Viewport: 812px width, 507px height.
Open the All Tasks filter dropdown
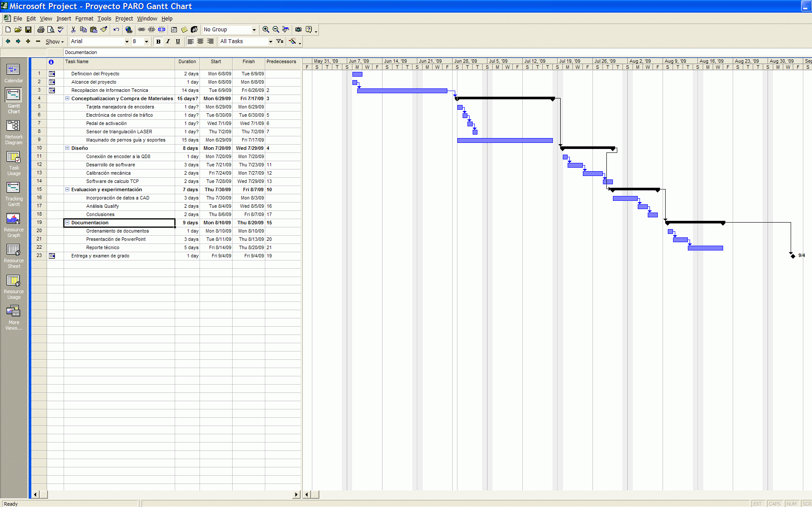pos(271,41)
